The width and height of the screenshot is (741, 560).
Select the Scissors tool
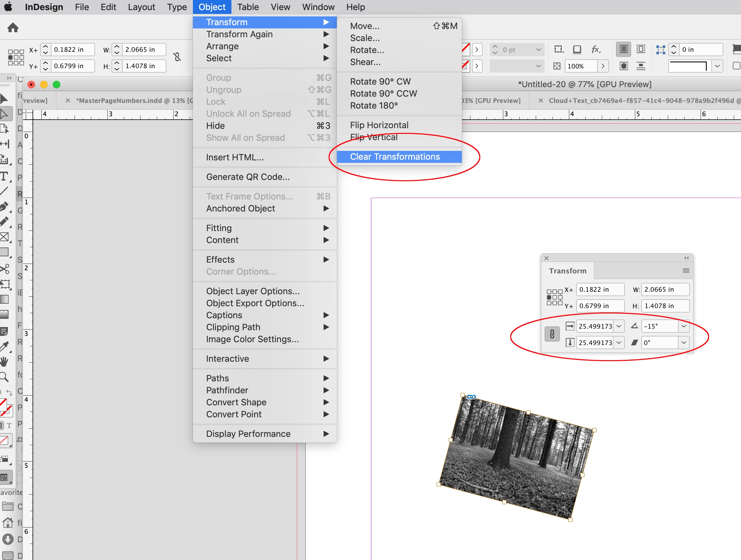tap(4, 269)
